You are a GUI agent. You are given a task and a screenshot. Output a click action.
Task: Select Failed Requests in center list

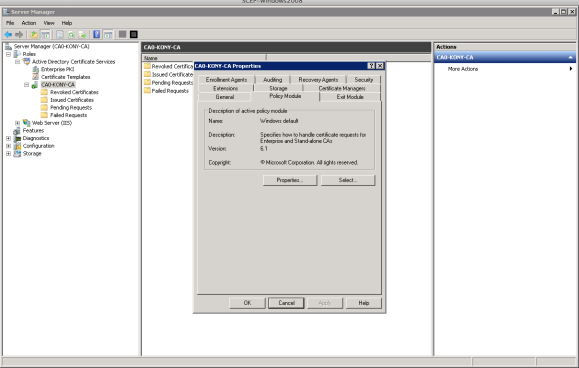[x=170, y=91]
